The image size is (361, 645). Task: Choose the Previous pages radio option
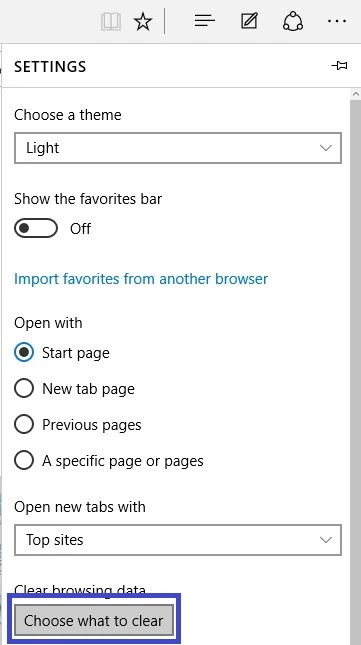[24, 425]
